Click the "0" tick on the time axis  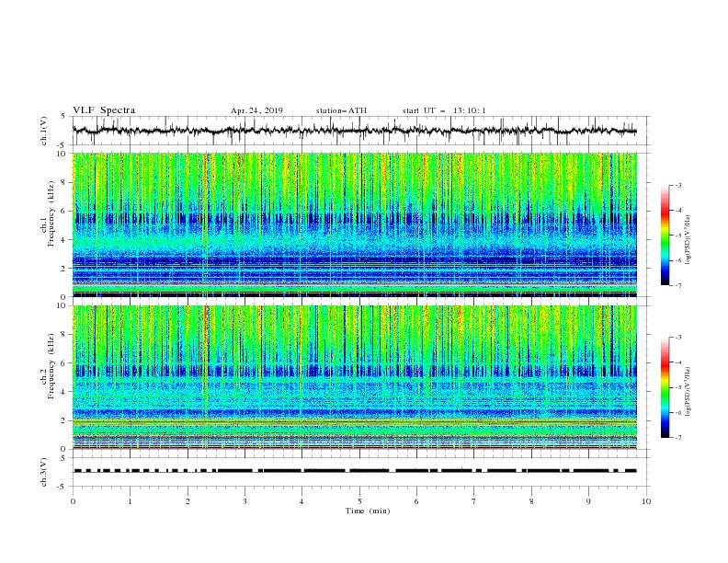pos(73,501)
